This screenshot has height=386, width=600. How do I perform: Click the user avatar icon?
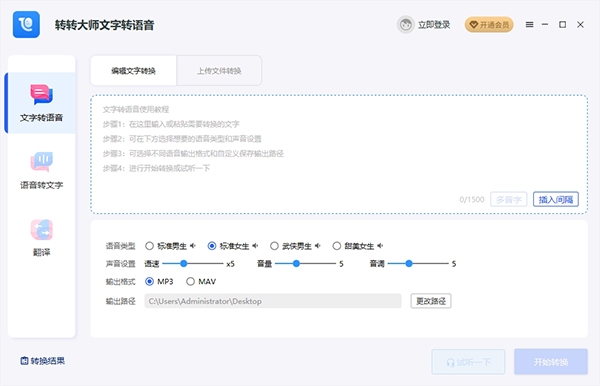pyautogui.click(x=406, y=25)
